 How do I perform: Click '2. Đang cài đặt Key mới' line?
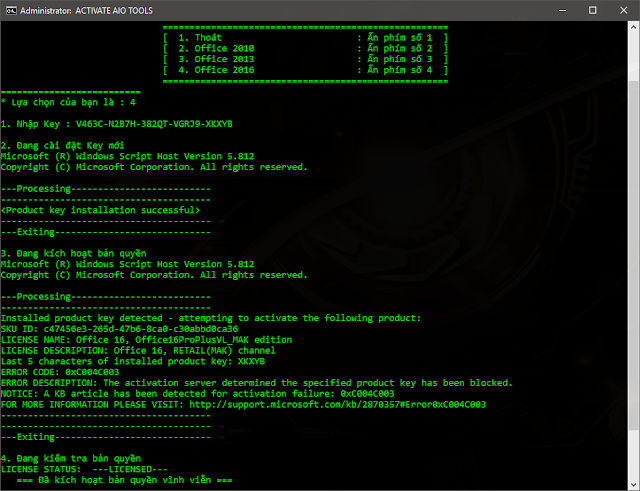coord(62,146)
